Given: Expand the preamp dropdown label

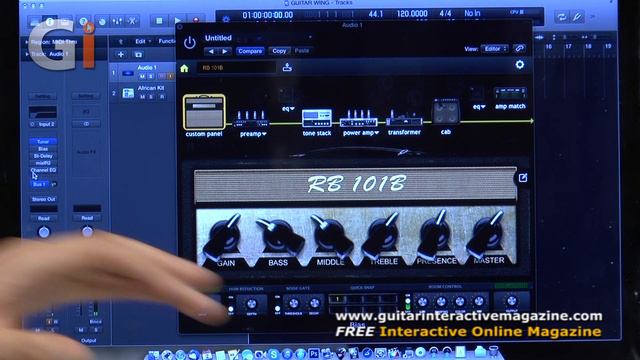Looking at the screenshot, I should [x=253, y=134].
